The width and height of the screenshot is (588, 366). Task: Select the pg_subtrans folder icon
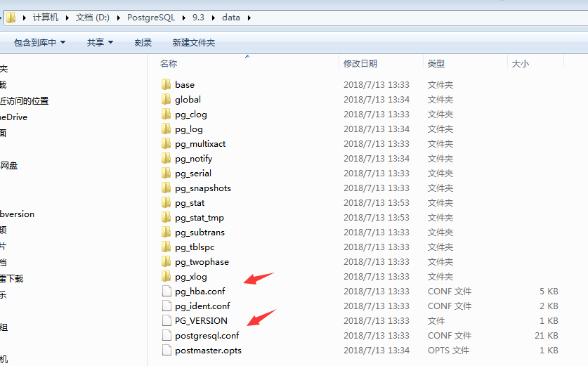tap(166, 232)
